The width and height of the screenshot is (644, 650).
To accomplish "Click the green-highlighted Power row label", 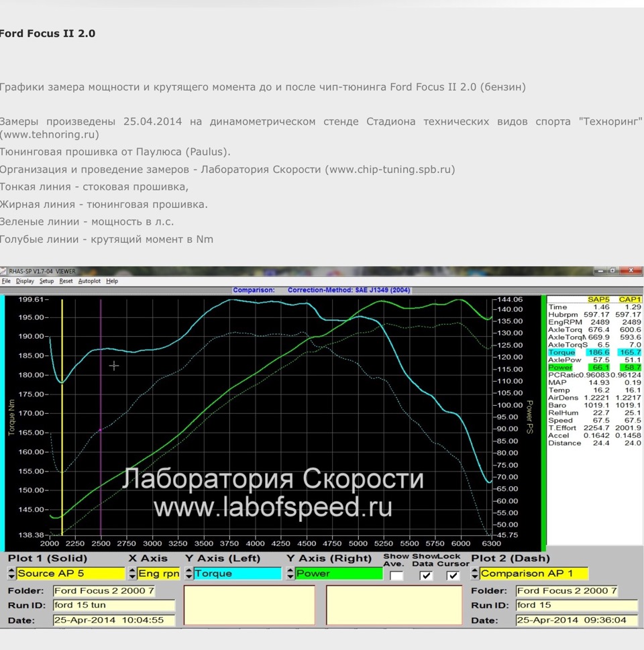I will click(x=560, y=368).
